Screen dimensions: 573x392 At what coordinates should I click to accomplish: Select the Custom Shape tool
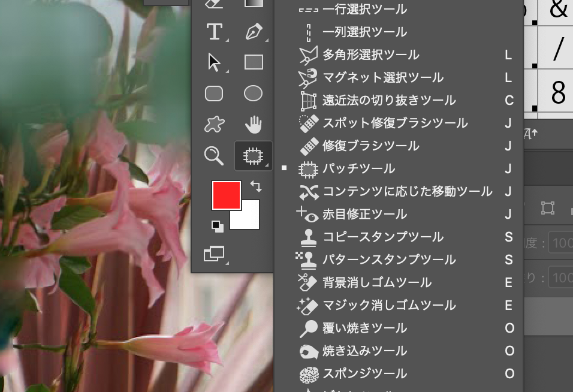214,125
